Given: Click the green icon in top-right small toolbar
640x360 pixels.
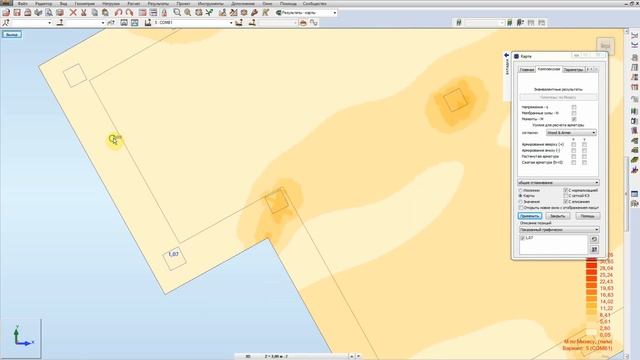Looking at the screenshot, I should 510,23.
